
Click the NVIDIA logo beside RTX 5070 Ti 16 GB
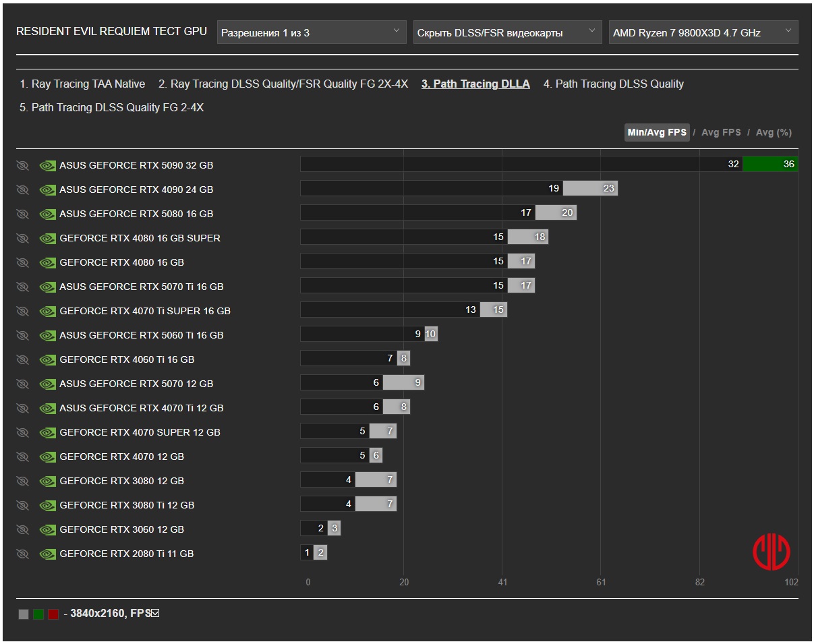[47, 287]
